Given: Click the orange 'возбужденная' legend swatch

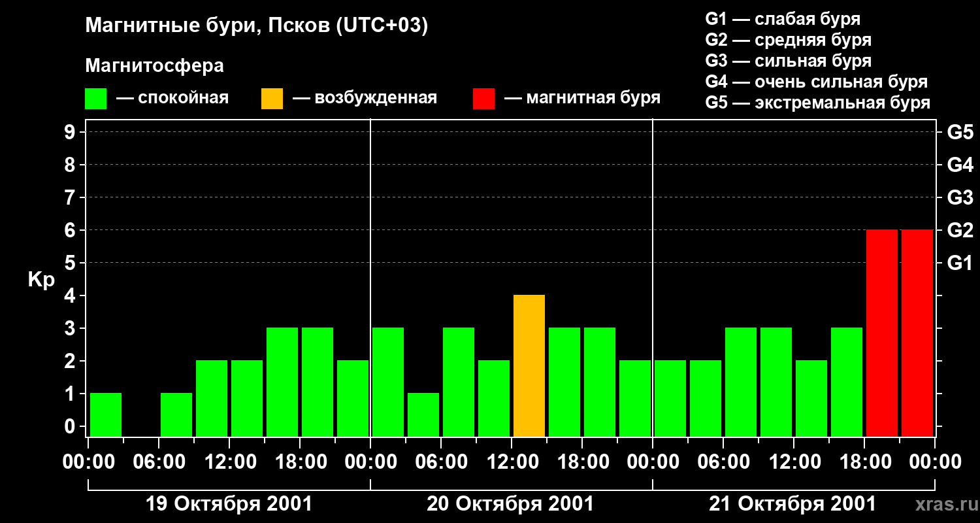Looking at the screenshot, I should point(272,99).
